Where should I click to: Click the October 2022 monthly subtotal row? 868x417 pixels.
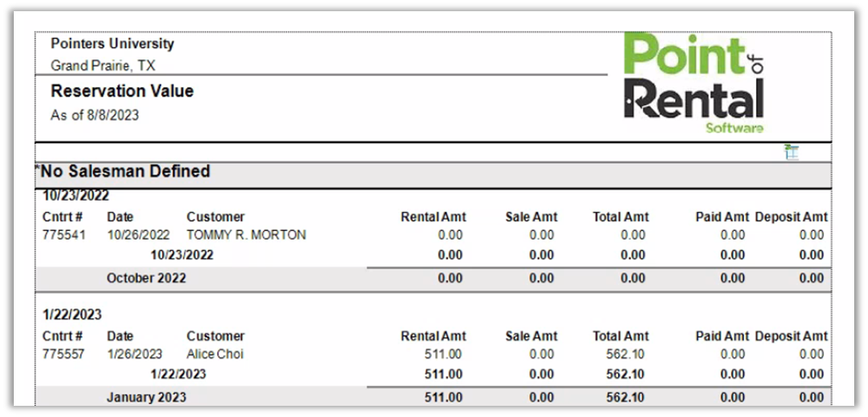(146, 278)
